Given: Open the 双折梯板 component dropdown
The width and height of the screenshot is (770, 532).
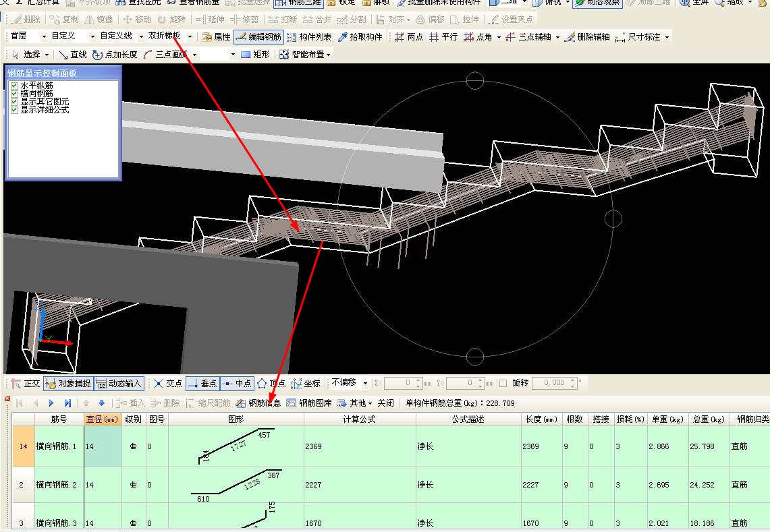Looking at the screenshot, I should 190,37.
